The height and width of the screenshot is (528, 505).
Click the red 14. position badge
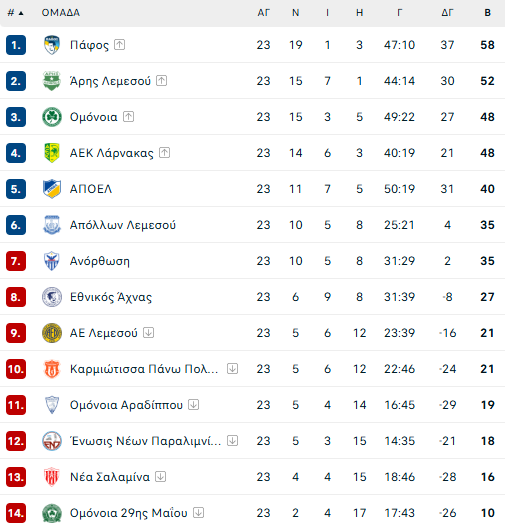[x=16, y=513]
